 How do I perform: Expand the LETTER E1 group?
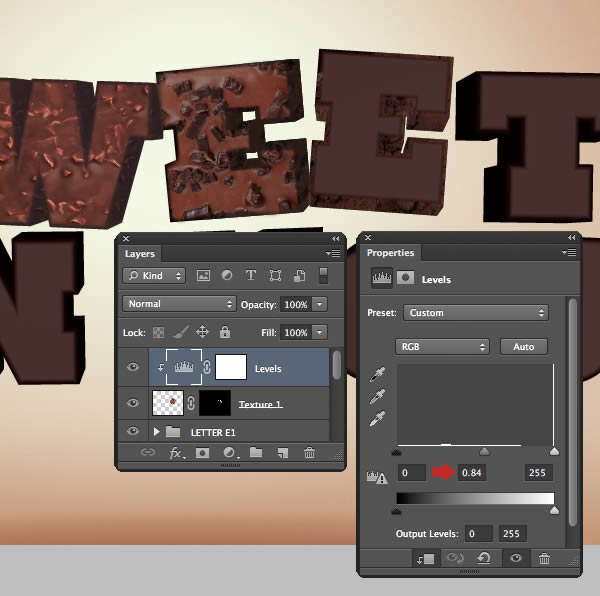(x=156, y=432)
